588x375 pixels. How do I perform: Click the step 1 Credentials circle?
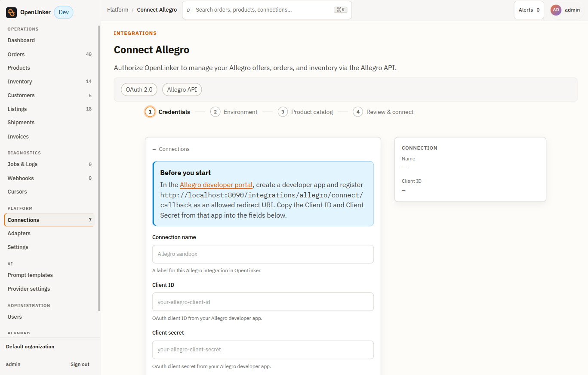(150, 112)
